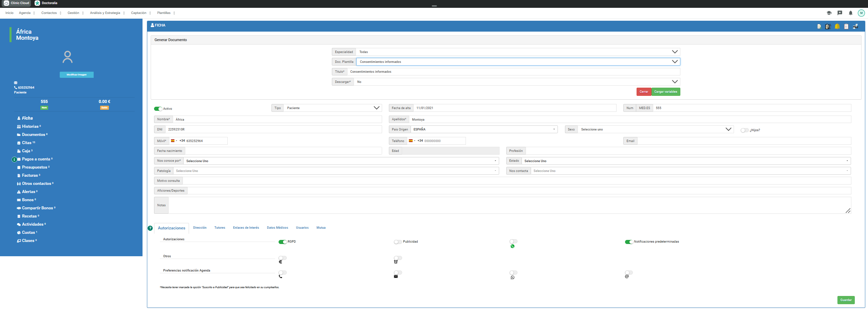868x314 pixels.
Task: Expand the Especialidad dropdown
Action: click(518, 52)
